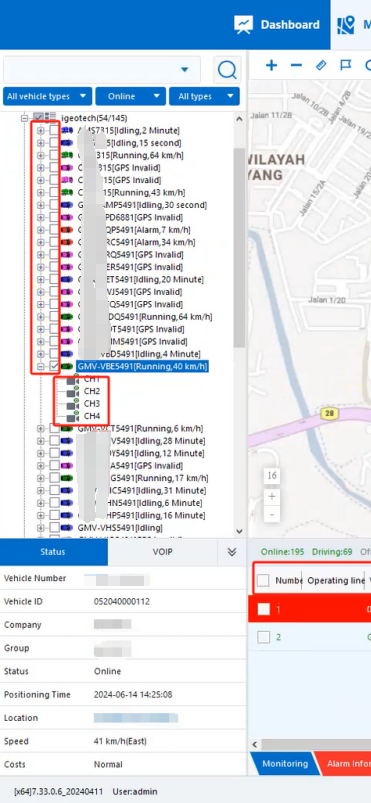Click the CH1 camera icon

[x=73, y=379]
